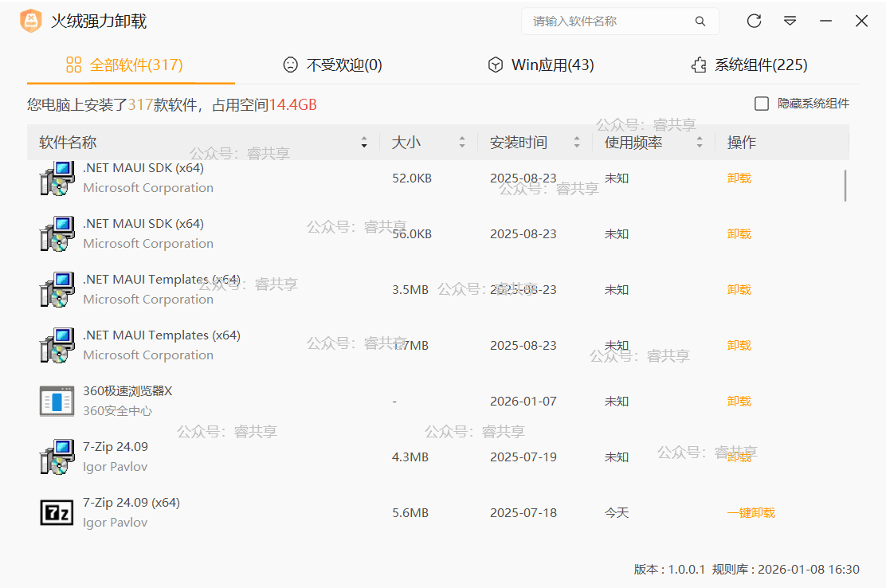Click the 7-Zip 24.09 (x64) 7z icon

point(57,512)
